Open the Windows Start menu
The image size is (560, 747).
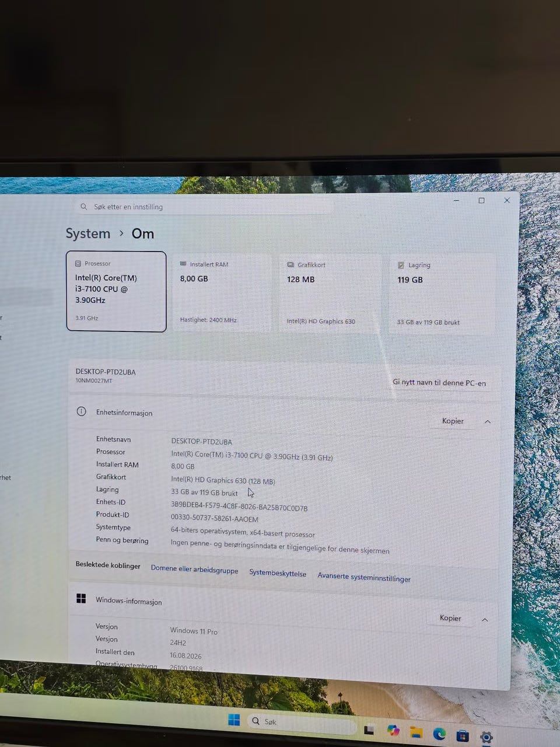pos(234,720)
